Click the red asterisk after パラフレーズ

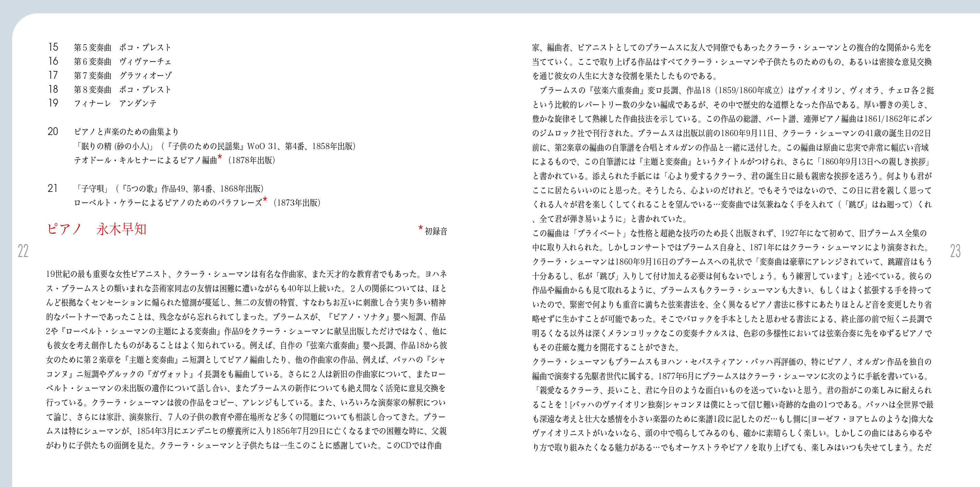[x=265, y=199]
